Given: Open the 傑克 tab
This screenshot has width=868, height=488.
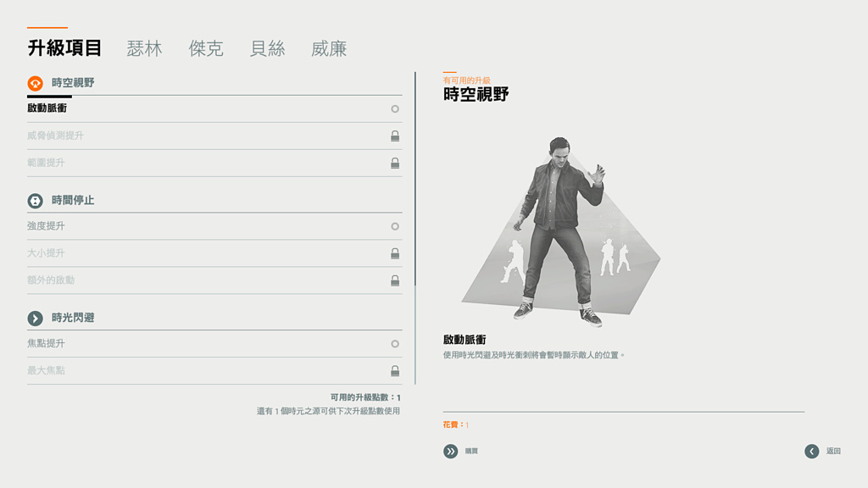Looking at the screenshot, I should point(206,48).
